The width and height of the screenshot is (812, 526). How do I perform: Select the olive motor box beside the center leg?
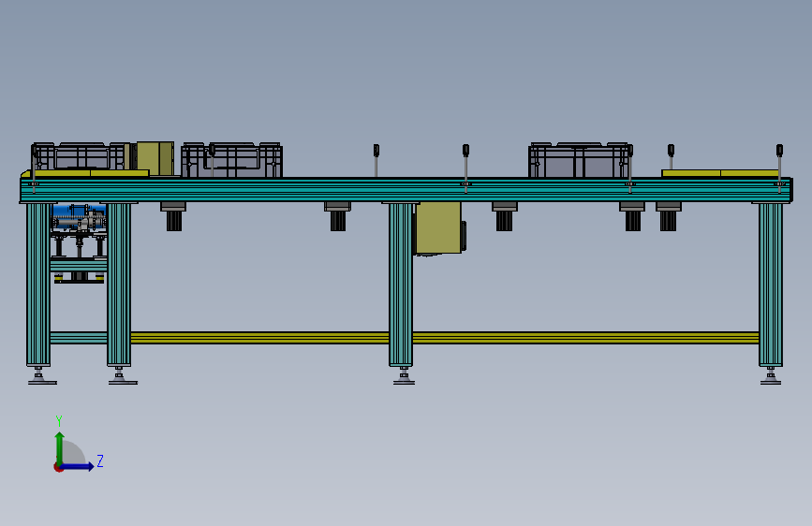[438, 227]
